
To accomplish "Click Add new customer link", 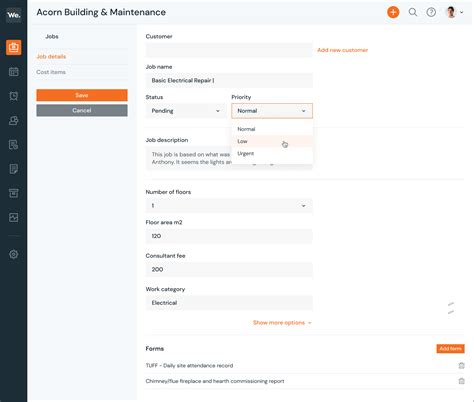I will 343,50.
